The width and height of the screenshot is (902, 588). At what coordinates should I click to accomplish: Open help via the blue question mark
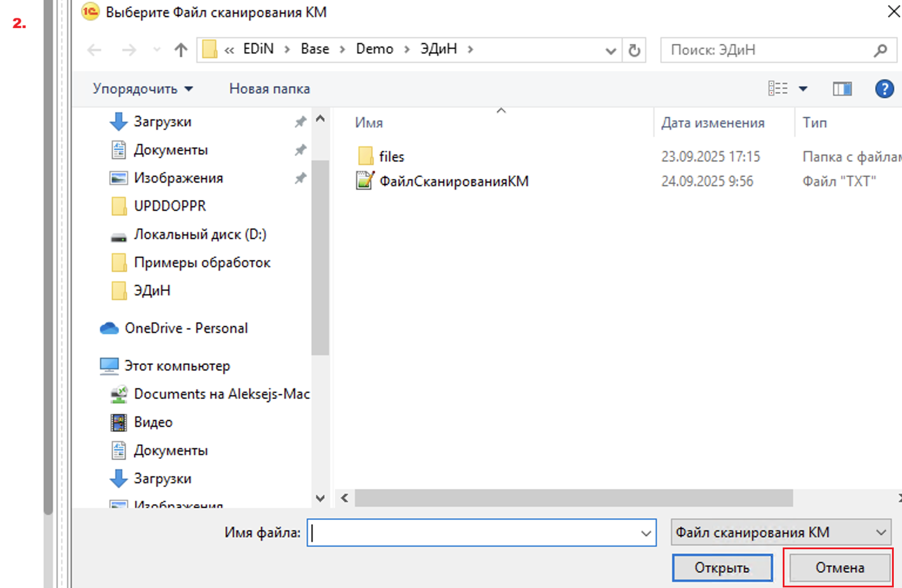(884, 89)
